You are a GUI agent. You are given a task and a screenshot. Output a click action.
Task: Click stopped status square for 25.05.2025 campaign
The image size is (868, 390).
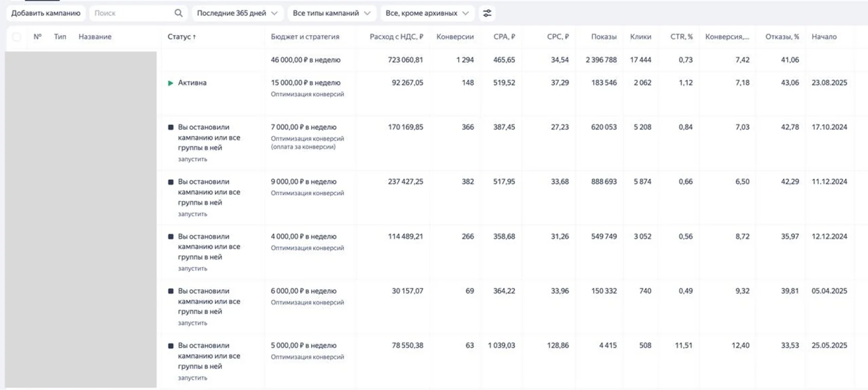click(171, 346)
